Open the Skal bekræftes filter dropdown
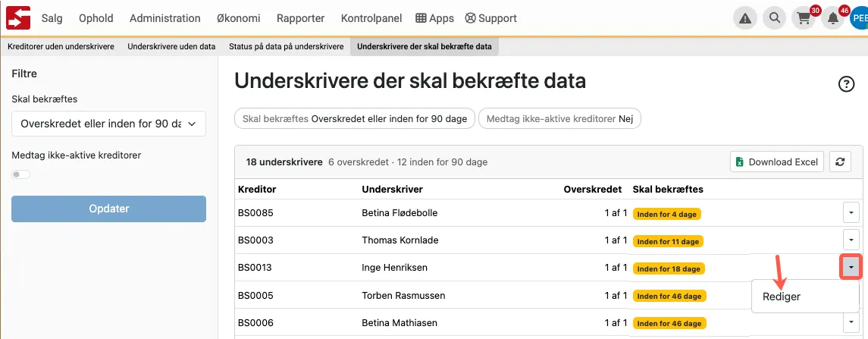The width and height of the screenshot is (868, 339). point(108,124)
